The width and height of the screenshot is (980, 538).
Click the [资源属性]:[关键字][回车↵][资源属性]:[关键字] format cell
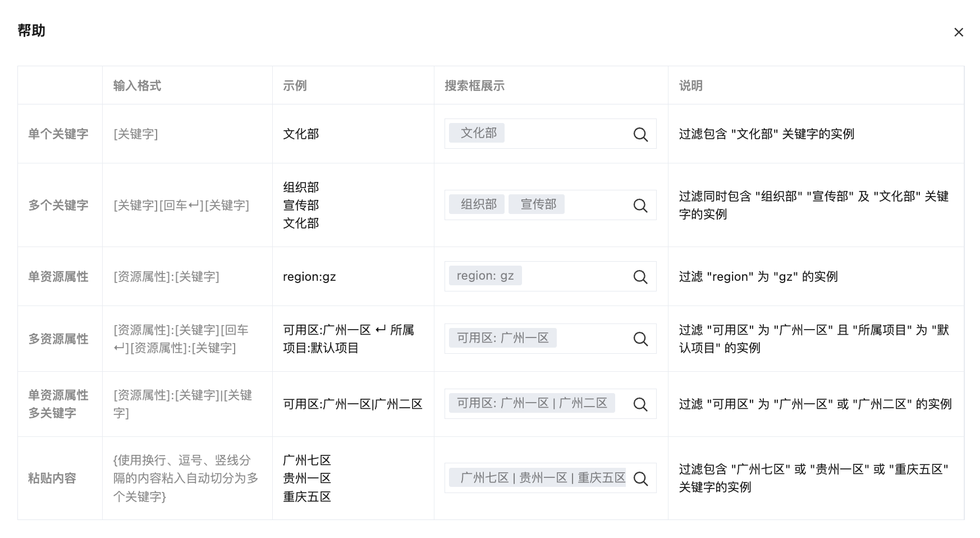181,339
